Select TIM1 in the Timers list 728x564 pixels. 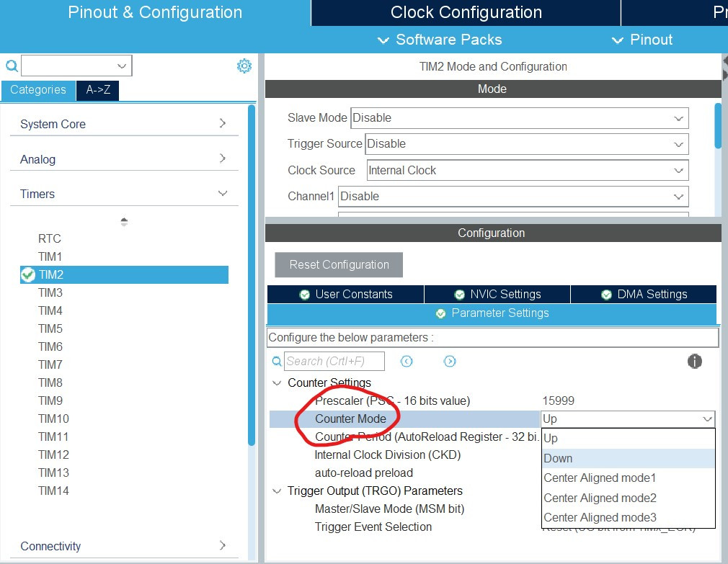[x=50, y=256]
